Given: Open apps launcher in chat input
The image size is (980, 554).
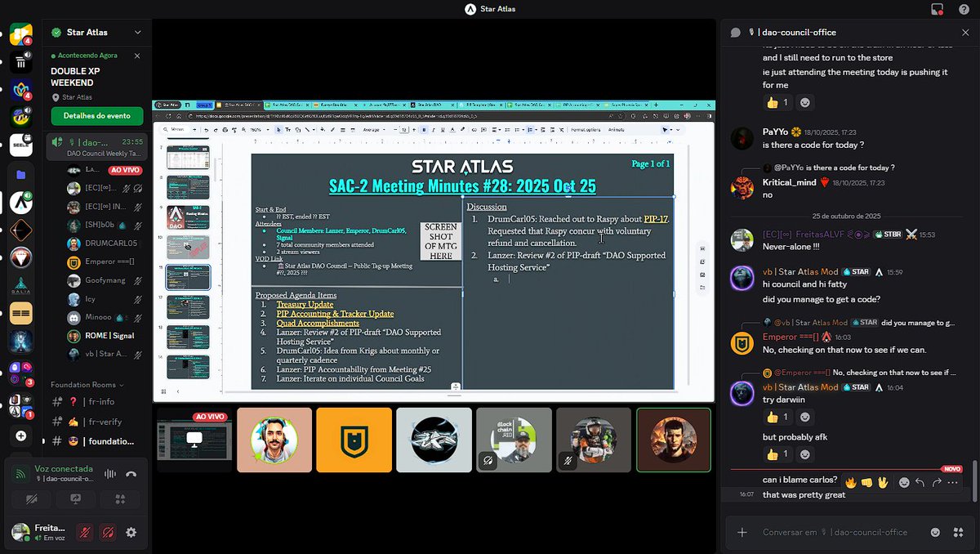Looking at the screenshot, I should tap(958, 532).
